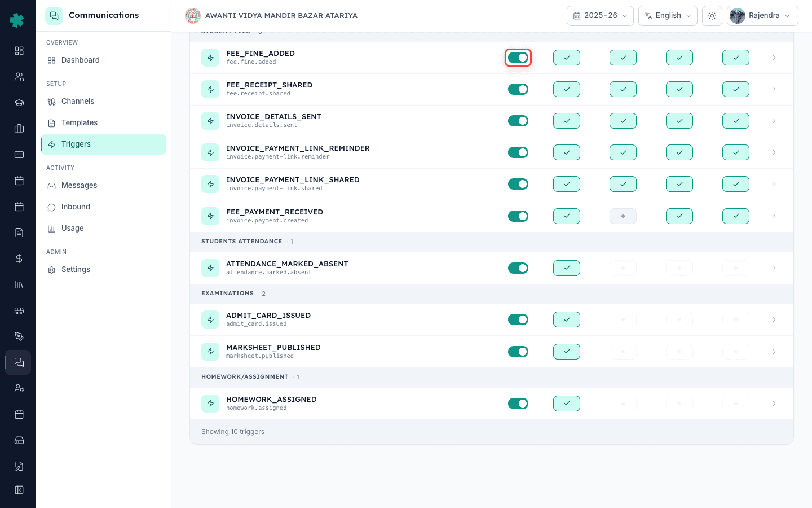Expand the INVOICE_PAYMENT_LINK_SHARED row chevron
The width and height of the screenshot is (812, 508).
coord(774,184)
